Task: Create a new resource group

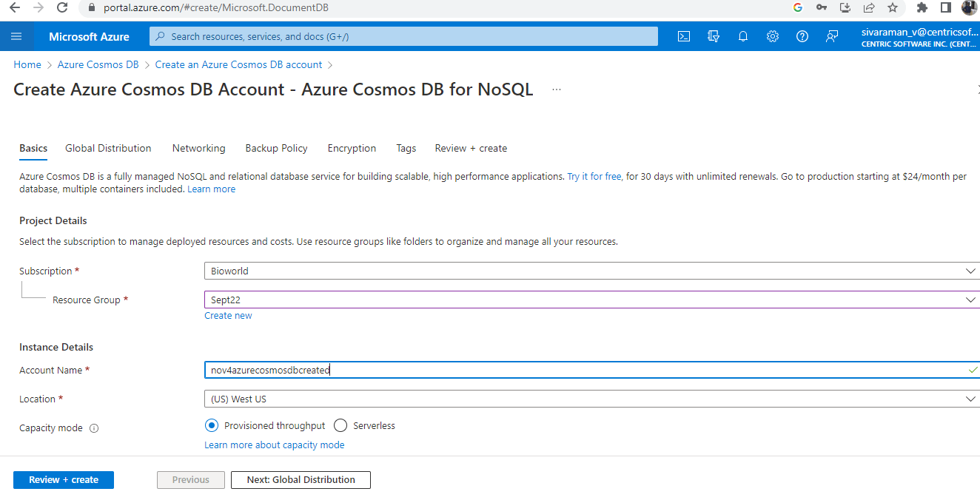Action: click(228, 315)
